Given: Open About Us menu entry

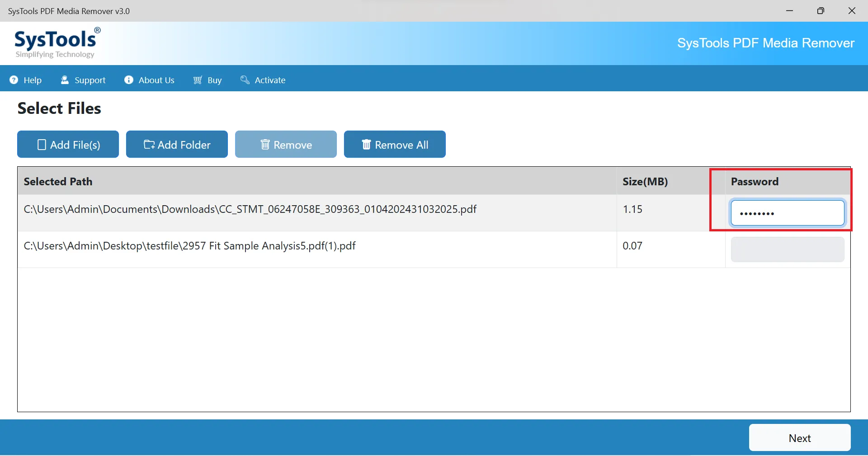Looking at the screenshot, I should (x=156, y=80).
